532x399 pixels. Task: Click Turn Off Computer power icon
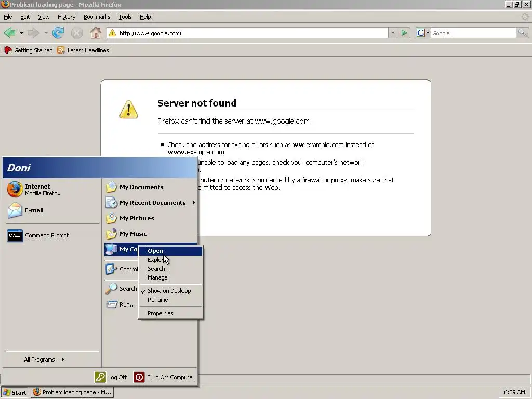click(139, 377)
